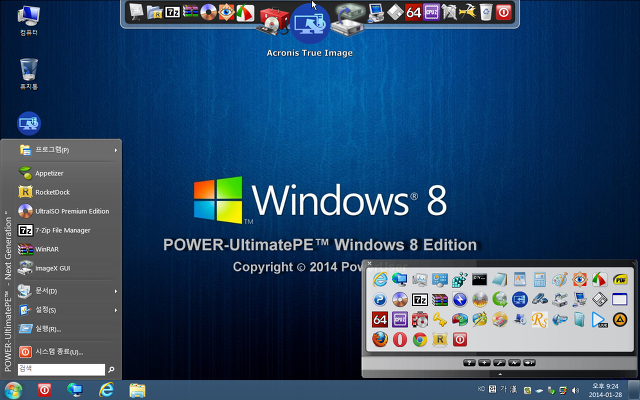Open Internet Explorer from the taskbar
This screenshot has width=640, height=400.
tap(106, 391)
